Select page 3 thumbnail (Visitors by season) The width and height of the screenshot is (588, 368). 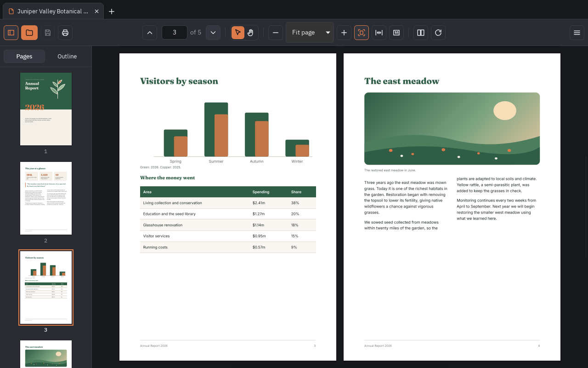(x=46, y=287)
